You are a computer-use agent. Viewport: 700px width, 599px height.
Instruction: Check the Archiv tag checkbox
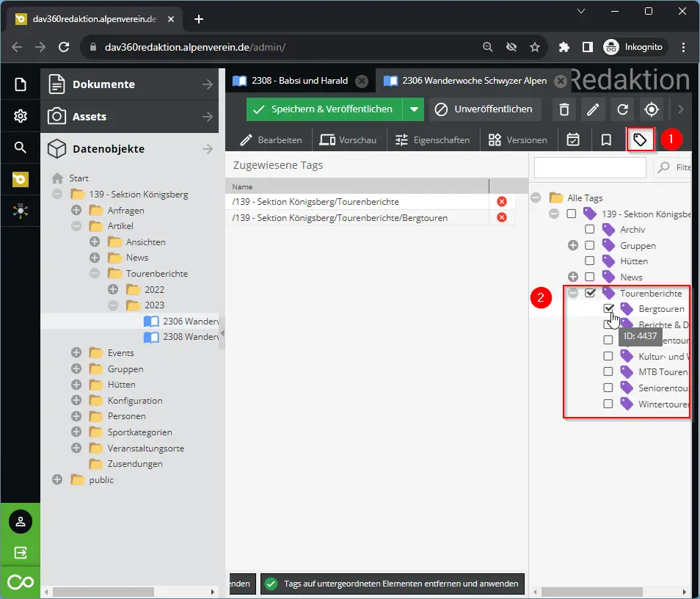click(590, 230)
